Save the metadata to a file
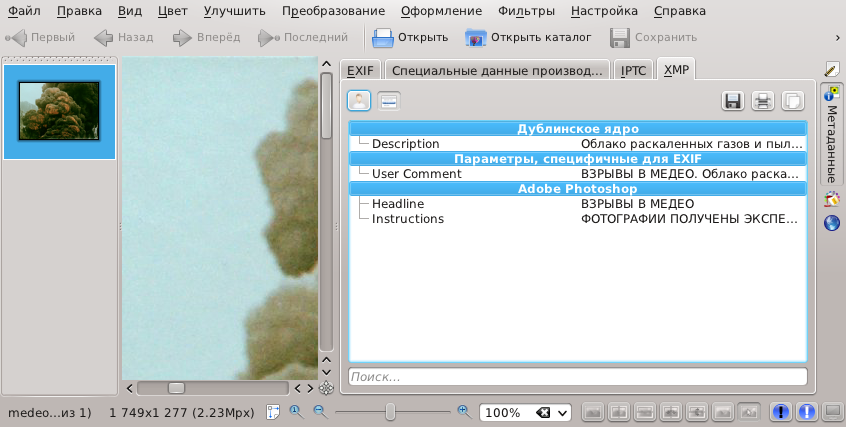 pos(733,101)
